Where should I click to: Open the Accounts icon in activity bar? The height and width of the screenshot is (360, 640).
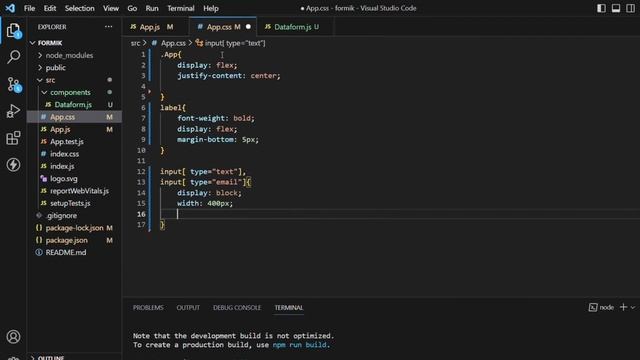[13, 337]
